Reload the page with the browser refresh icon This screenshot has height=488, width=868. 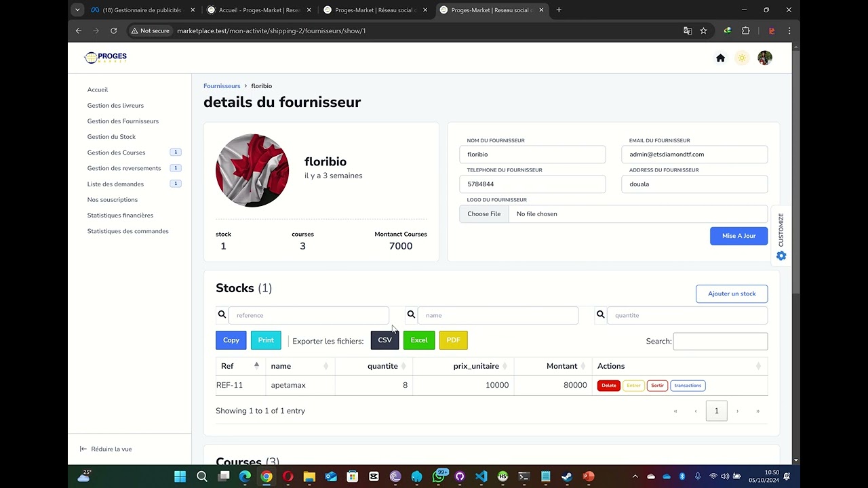point(113,30)
